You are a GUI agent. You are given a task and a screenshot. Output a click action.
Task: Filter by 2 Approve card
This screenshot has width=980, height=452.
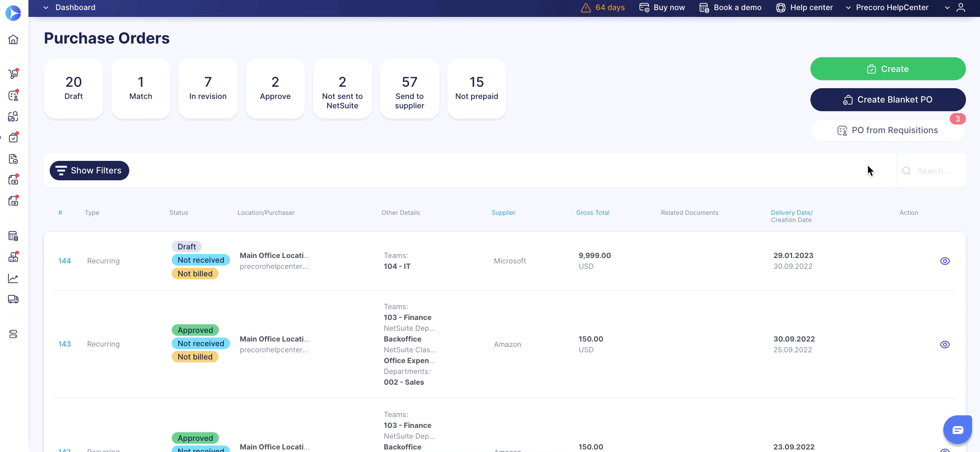[275, 88]
